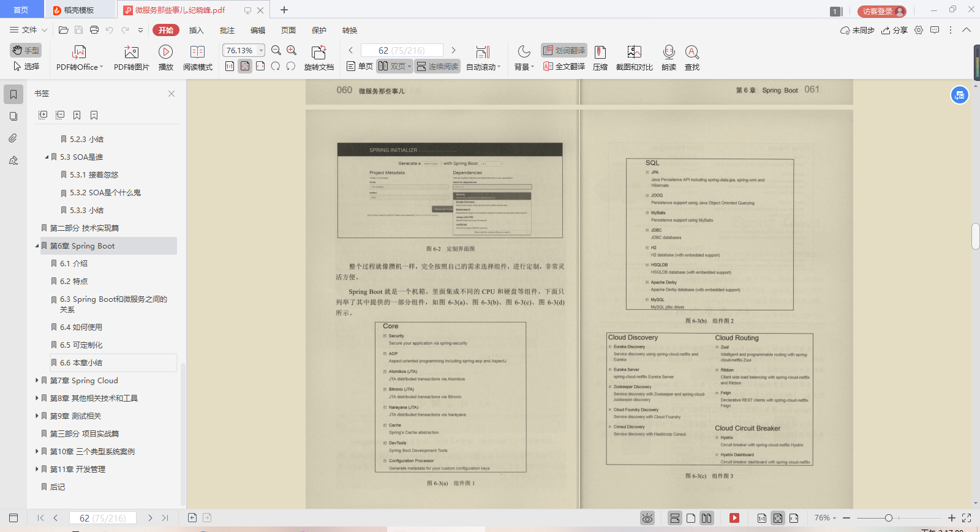980x532 pixels.
Task: Zoom out with the minus magnifier icon
Action: click(276, 50)
